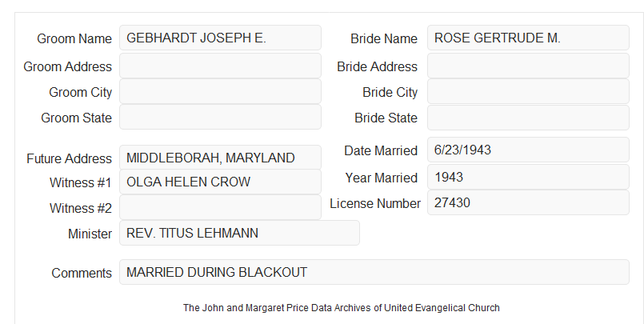The image size is (644, 324).
Task: Click the empty Bride Address field
Action: tap(528, 66)
